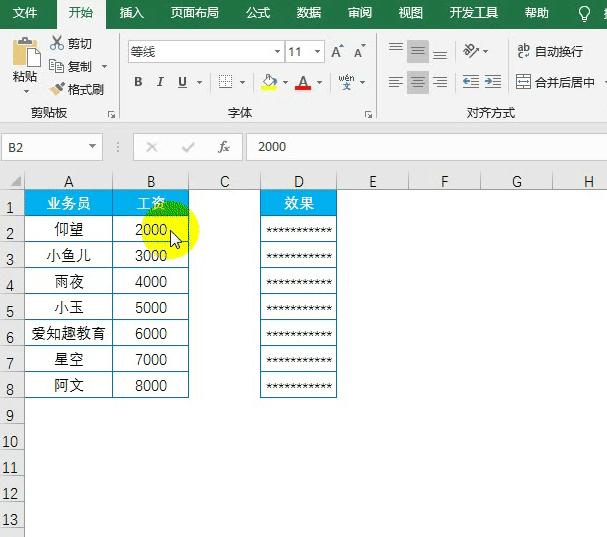Toggle center horizontal alignment
607x537 pixels.
click(x=418, y=82)
